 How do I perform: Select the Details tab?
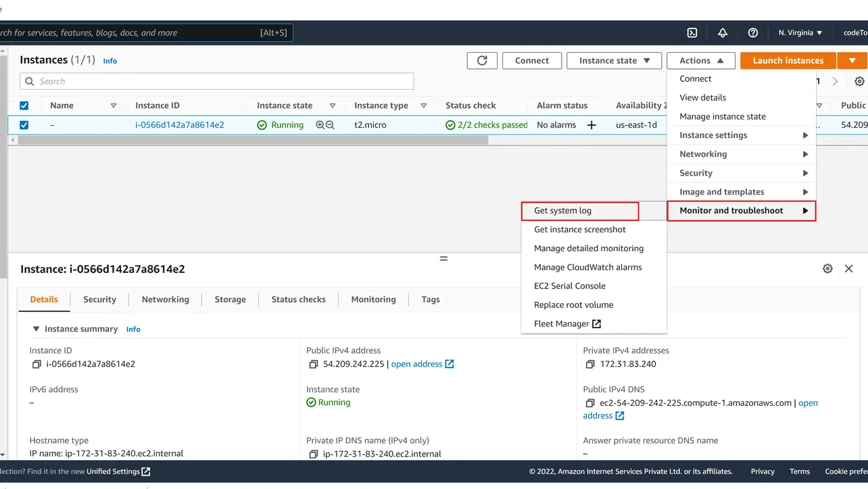point(44,299)
